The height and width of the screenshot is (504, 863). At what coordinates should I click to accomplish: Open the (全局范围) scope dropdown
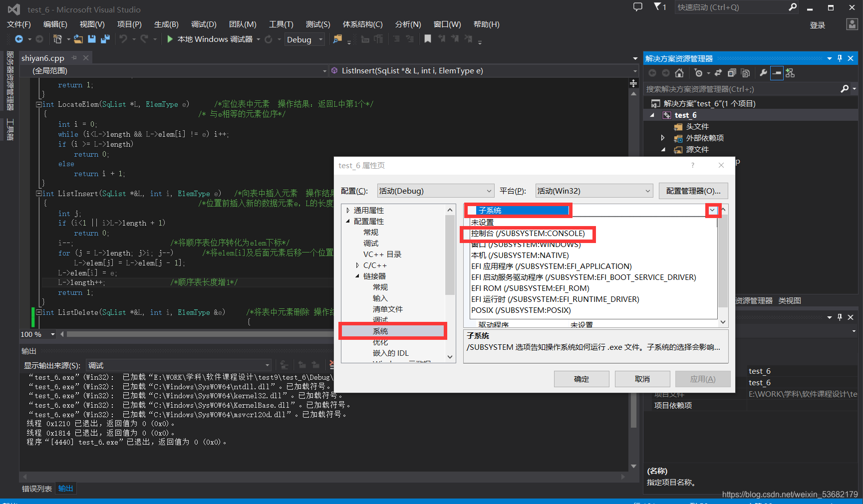175,71
